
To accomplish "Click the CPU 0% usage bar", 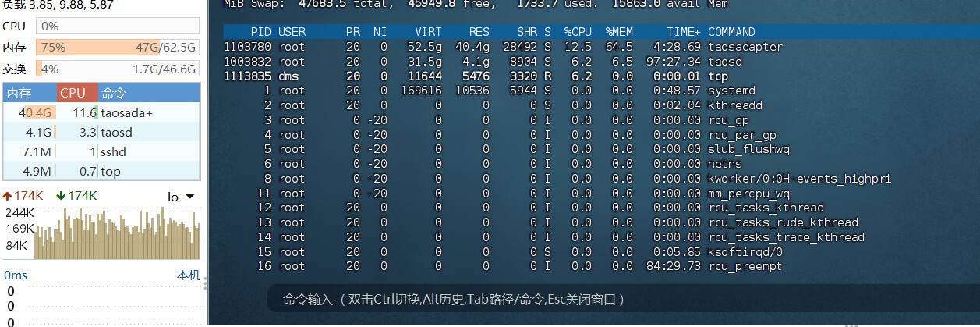I will point(118,27).
